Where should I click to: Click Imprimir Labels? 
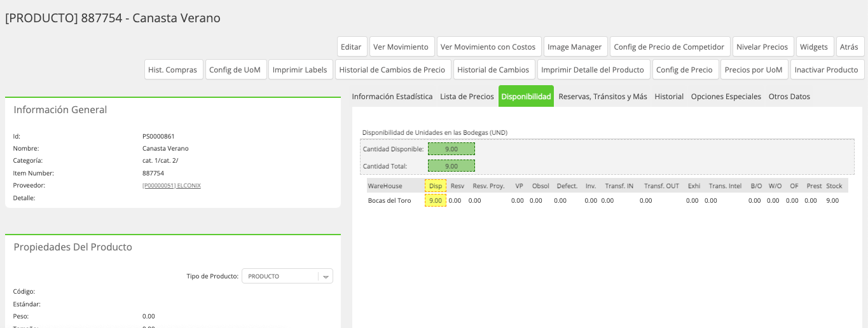300,69
